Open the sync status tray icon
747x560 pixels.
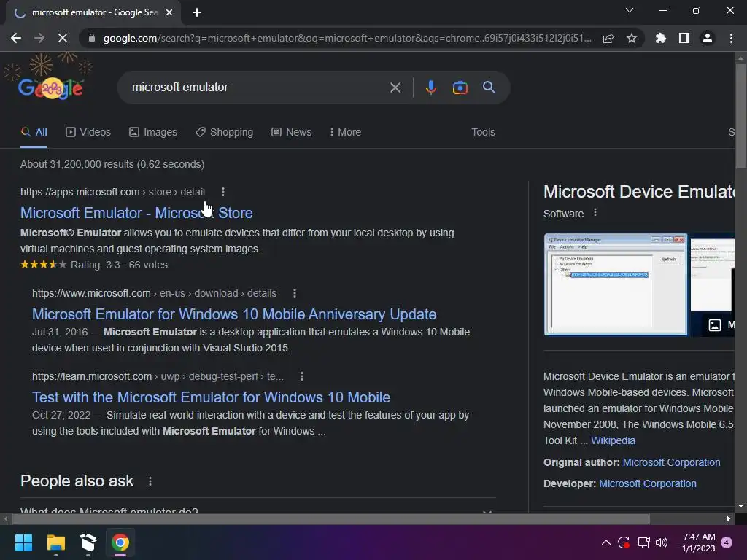pos(624,542)
